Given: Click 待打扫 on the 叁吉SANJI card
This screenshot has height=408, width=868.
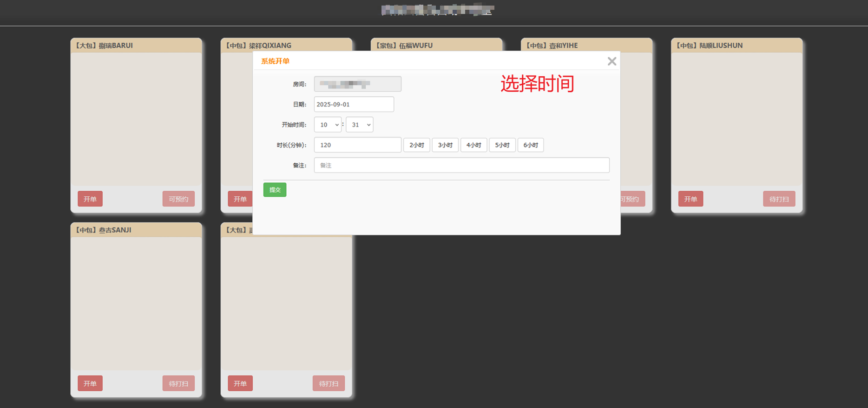Looking at the screenshot, I should click(x=178, y=384).
